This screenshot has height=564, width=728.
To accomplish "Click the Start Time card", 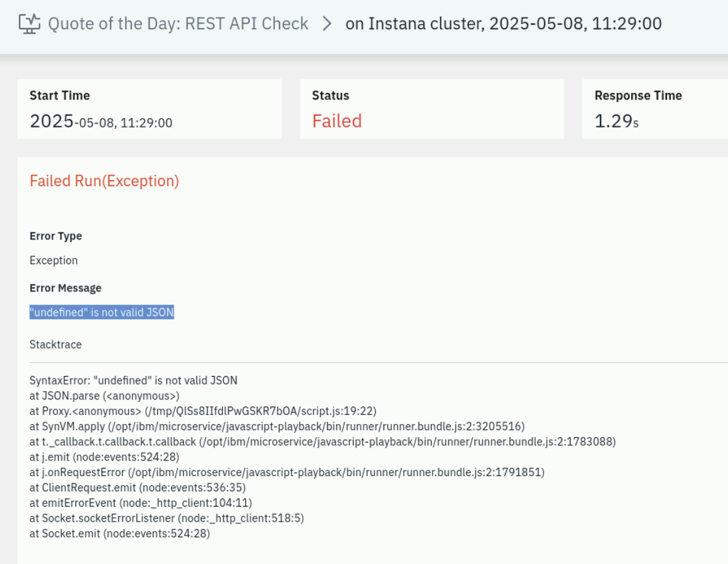I will click(x=149, y=109).
